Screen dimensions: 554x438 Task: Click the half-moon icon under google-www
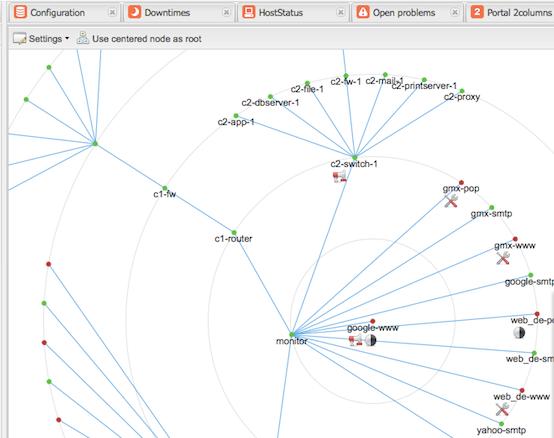[x=370, y=340]
